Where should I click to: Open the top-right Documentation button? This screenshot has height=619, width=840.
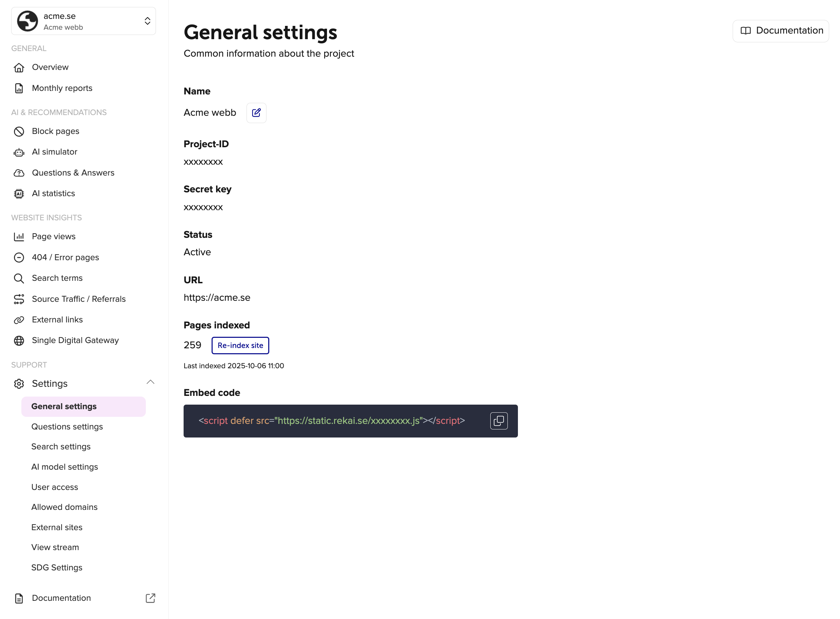(781, 31)
